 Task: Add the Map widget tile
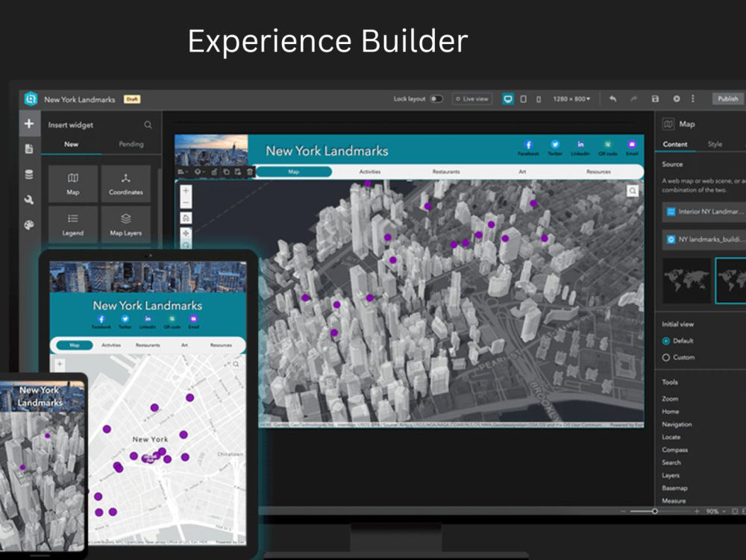tap(73, 184)
